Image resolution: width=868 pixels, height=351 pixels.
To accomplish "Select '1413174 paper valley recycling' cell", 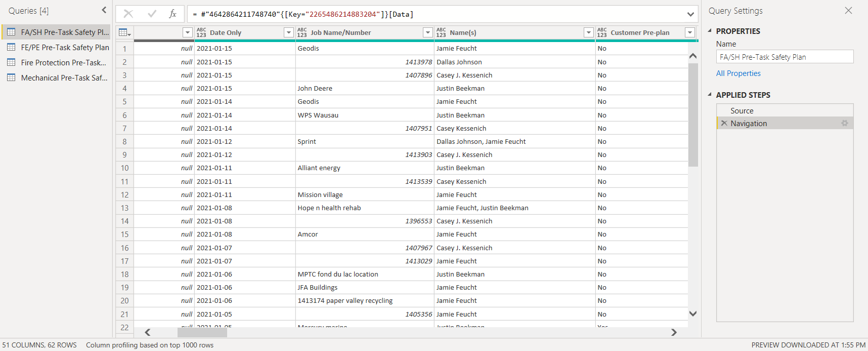I will point(365,300).
